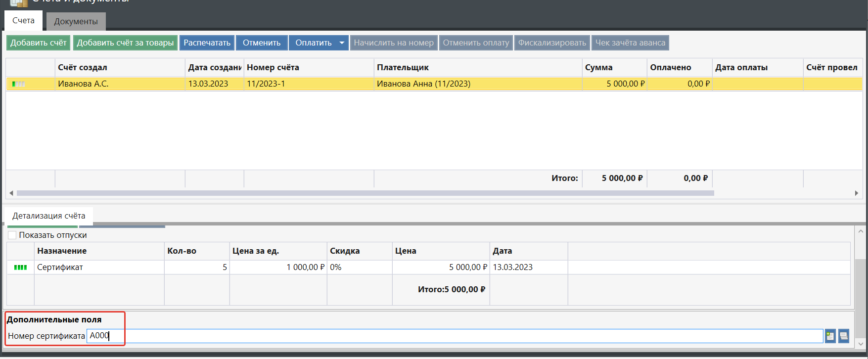Toggle the Показать отпуски checkbox
Image resolution: width=868 pixels, height=359 pixels.
12,235
